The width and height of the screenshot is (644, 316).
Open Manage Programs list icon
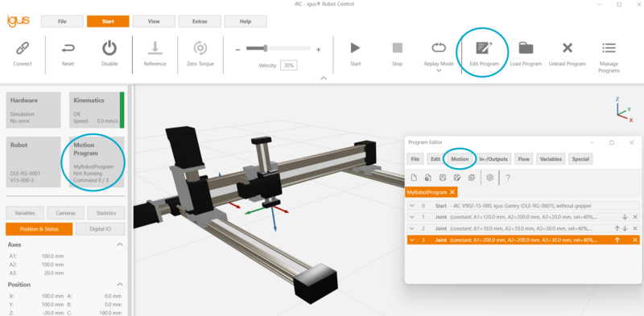tap(609, 48)
